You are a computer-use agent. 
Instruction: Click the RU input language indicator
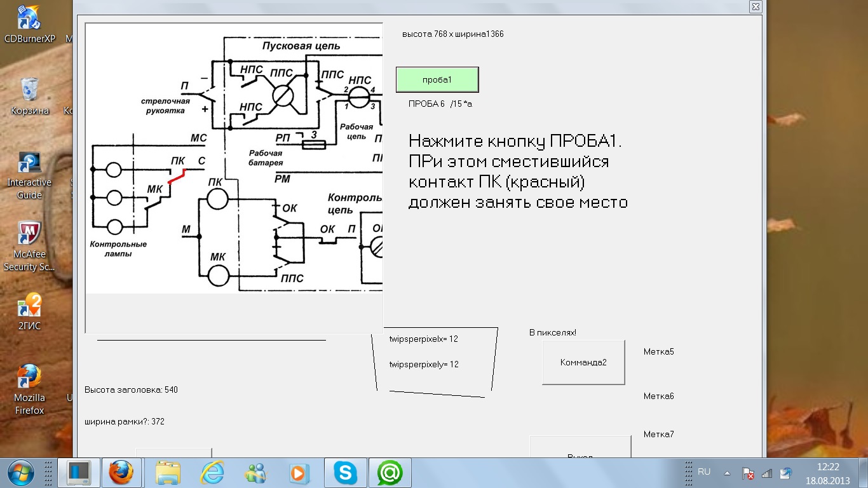tap(704, 472)
